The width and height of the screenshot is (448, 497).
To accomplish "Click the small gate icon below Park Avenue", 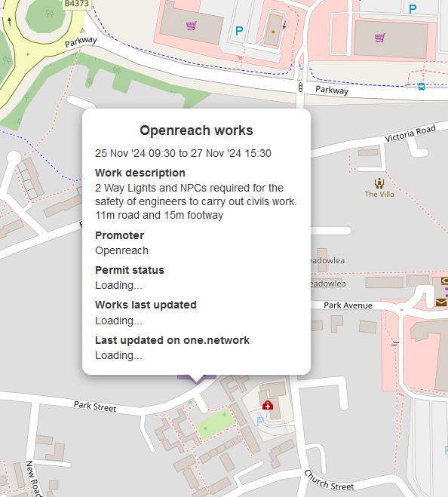I will point(394,343).
